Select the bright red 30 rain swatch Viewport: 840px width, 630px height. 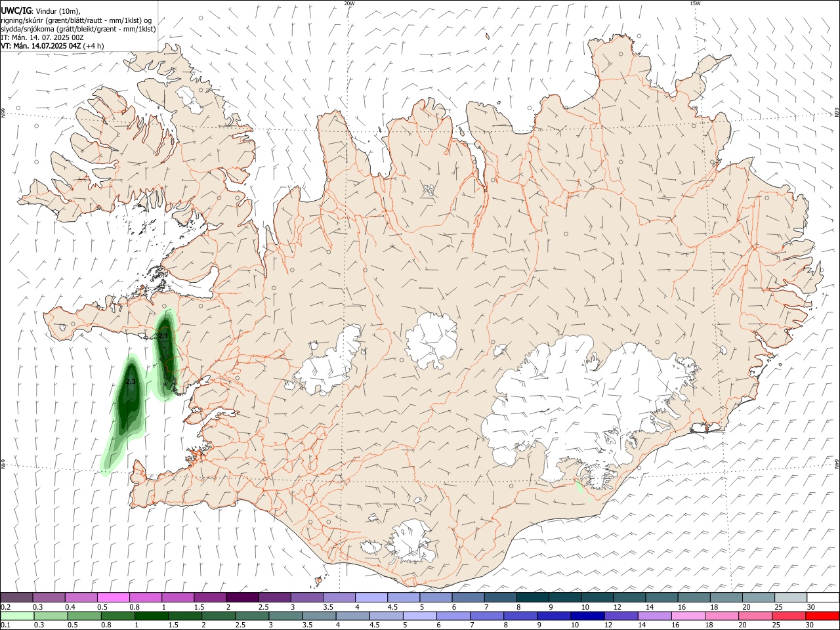point(822,616)
